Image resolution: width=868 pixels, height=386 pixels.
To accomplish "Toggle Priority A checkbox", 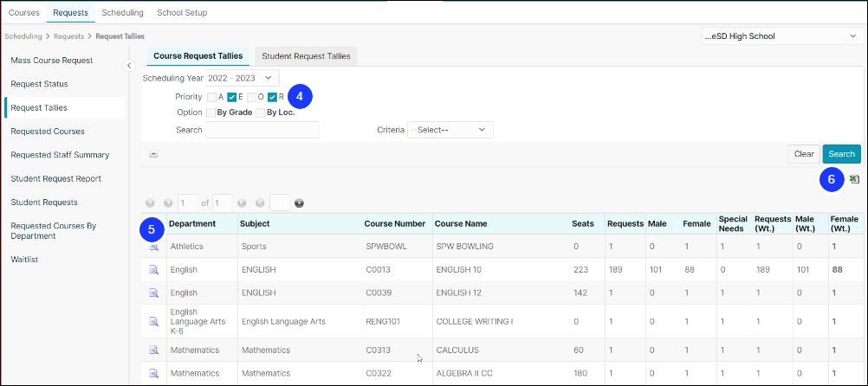I will 212,97.
